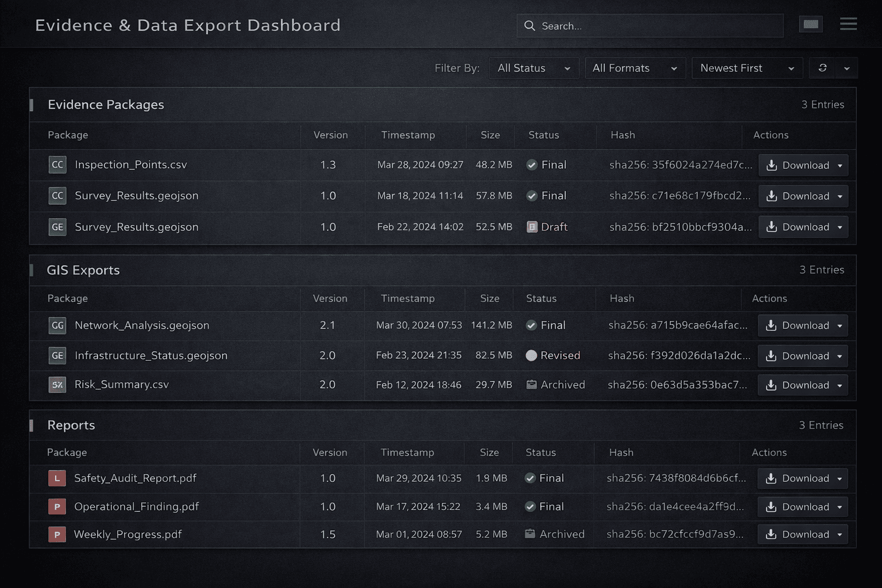Click the version 1.5 cell of Weekly_Progress.pdf
Image resolution: width=882 pixels, height=588 pixels.
pyautogui.click(x=328, y=535)
